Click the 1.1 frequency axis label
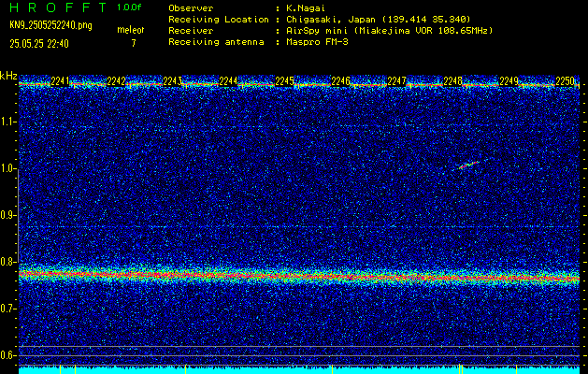Screen dimensions: 588x374 pyautogui.click(x=7, y=122)
